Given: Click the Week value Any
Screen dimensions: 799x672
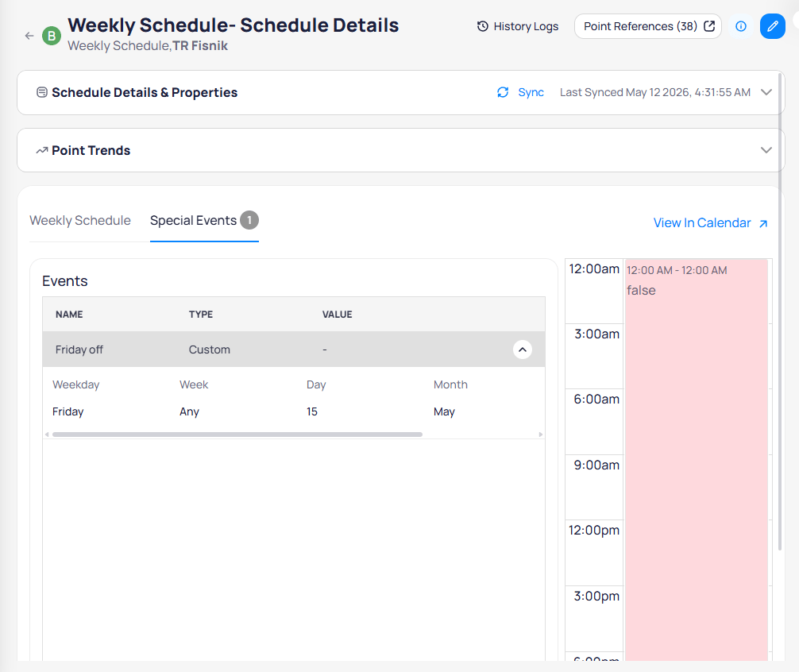Looking at the screenshot, I should (x=189, y=411).
